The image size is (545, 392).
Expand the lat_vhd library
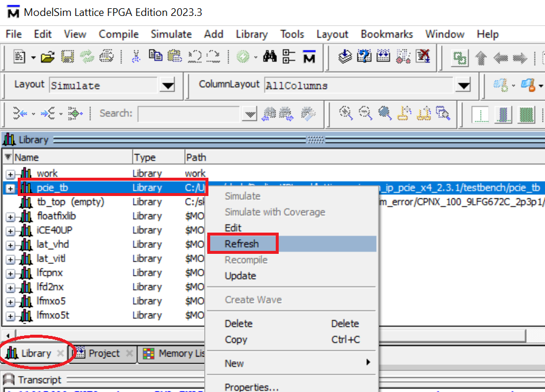[11, 246]
